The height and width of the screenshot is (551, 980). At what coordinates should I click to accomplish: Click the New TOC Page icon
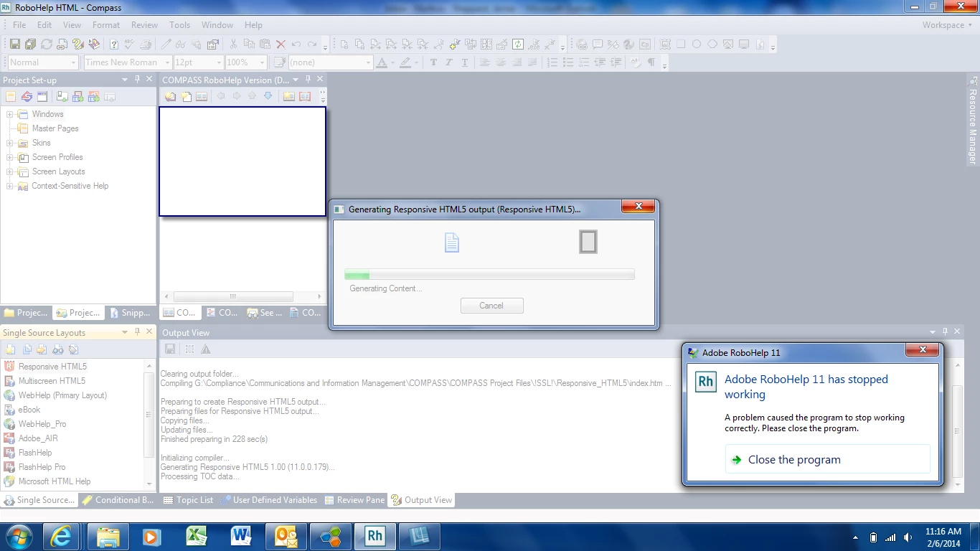[x=186, y=96]
